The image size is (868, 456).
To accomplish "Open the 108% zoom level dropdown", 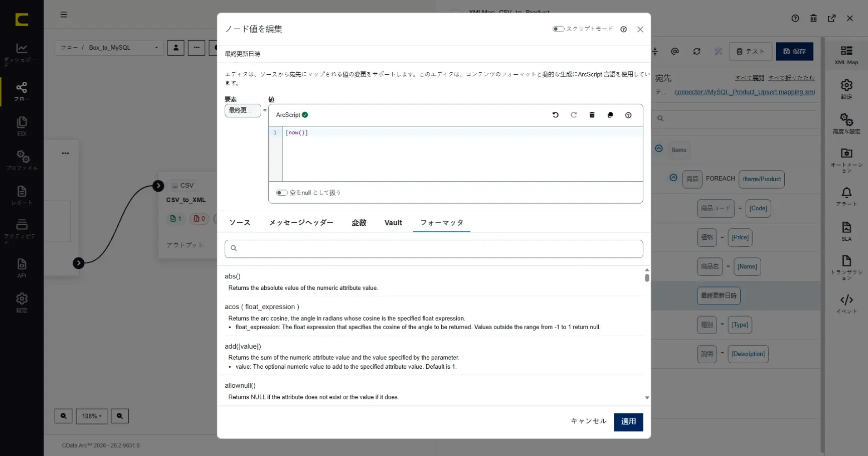I will click(x=91, y=416).
